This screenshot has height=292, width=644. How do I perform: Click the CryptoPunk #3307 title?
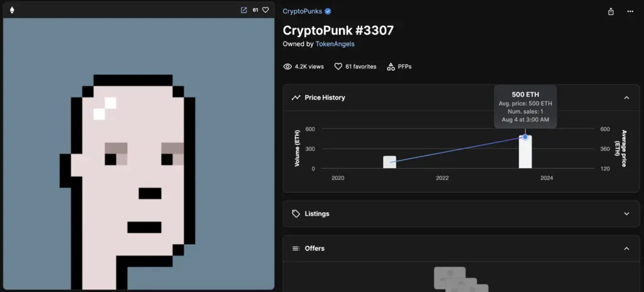338,30
